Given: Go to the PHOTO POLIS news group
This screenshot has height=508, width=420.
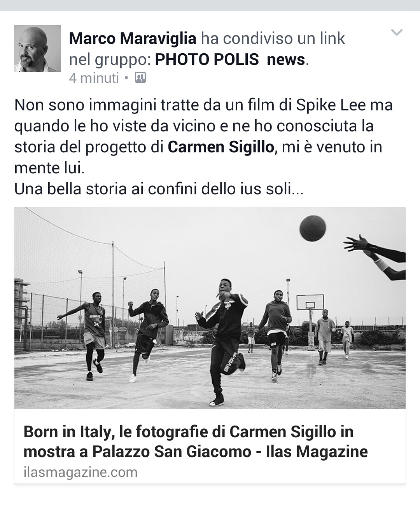Looking at the screenshot, I should tap(230, 59).
